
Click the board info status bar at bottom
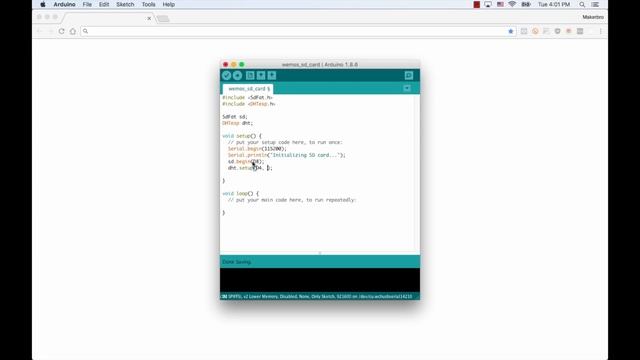(320, 296)
